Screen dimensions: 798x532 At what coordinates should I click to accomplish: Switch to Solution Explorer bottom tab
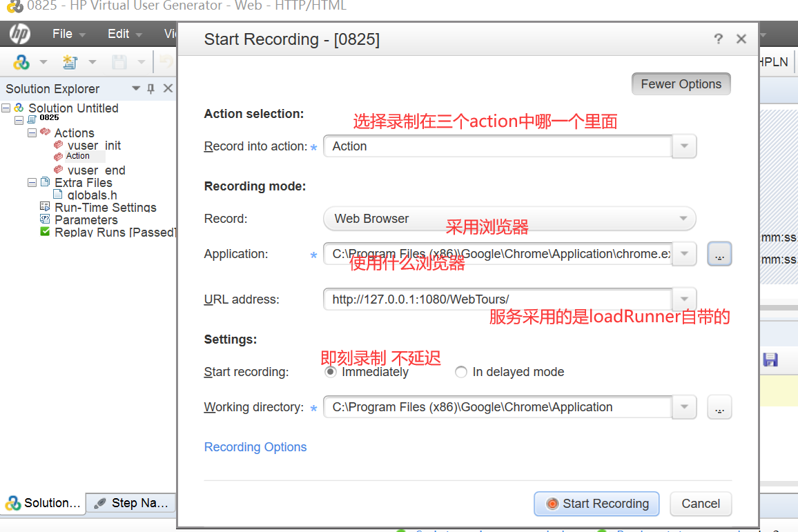tap(43, 503)
